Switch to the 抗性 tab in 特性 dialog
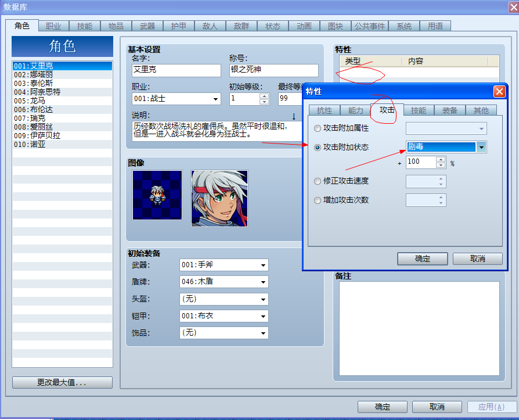Screen dimensions: 519x420 pyautogui.click(x=325, y=110)
